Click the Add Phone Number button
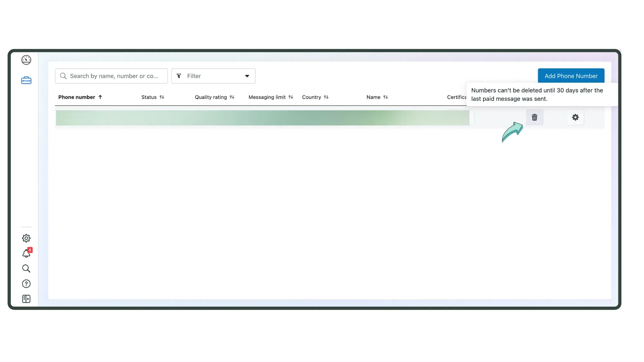Screen dimensions: 644x362 click(x=571, y=76)
